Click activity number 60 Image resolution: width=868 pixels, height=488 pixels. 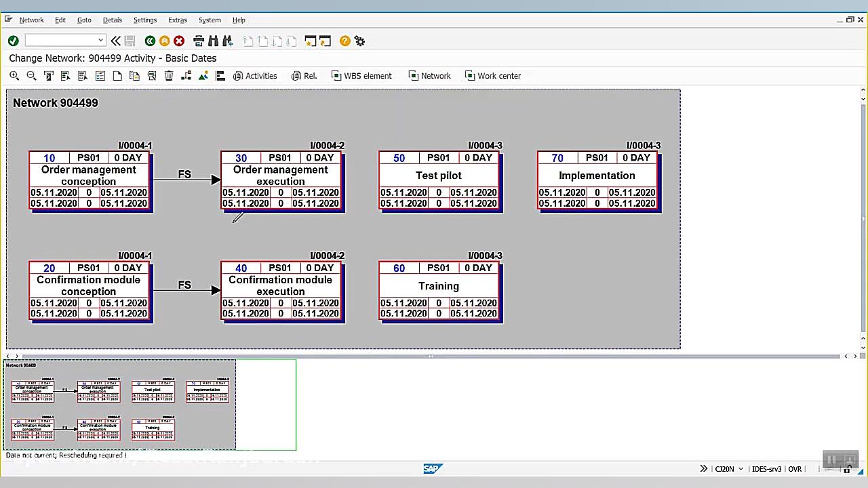[399, 268]
